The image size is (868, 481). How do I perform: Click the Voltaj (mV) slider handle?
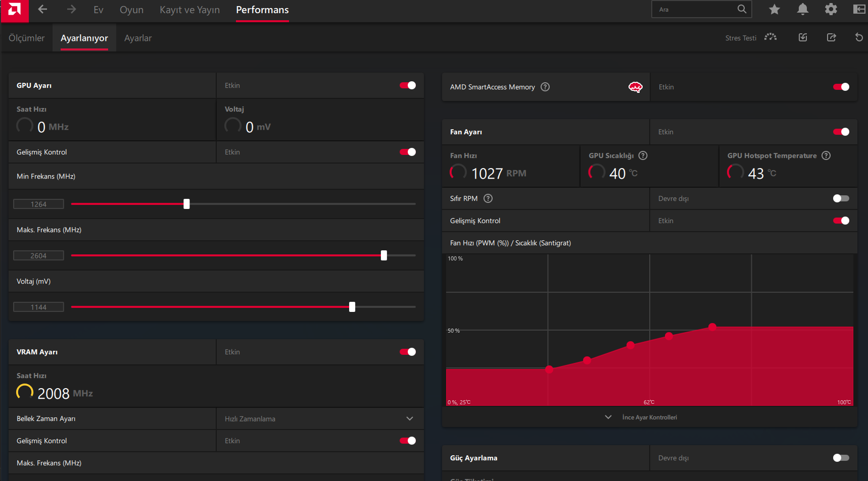(x=352, y=307)
